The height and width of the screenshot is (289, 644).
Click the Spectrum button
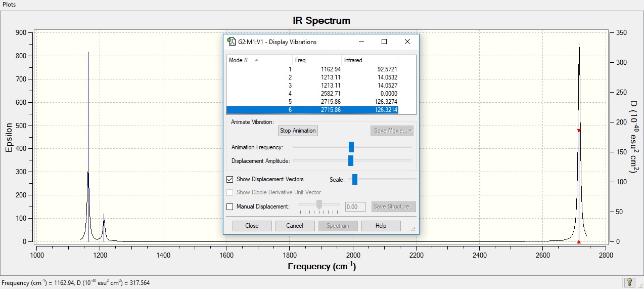(338, 226)
